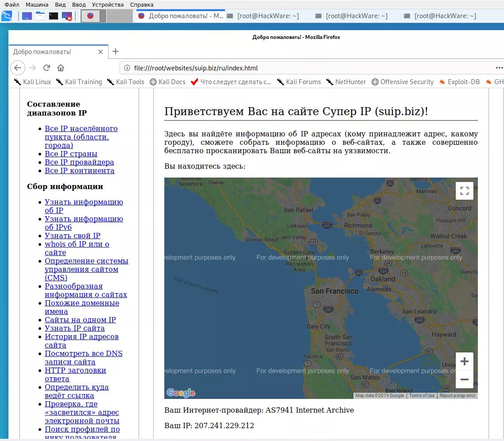504x441 pixels.
Task: Select the Firefox workspace switcher thumbnail
Action: pos(90,16)
